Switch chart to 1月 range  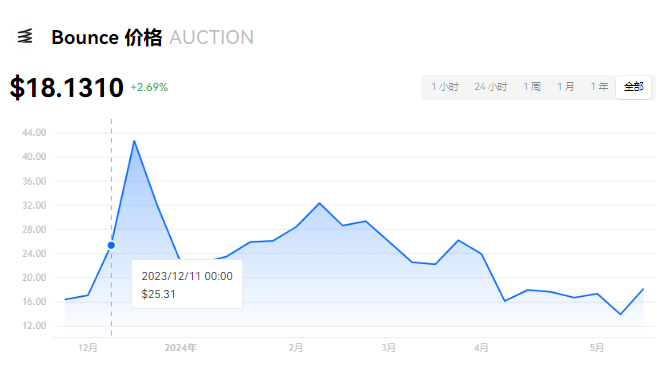(x=565, y=87)
